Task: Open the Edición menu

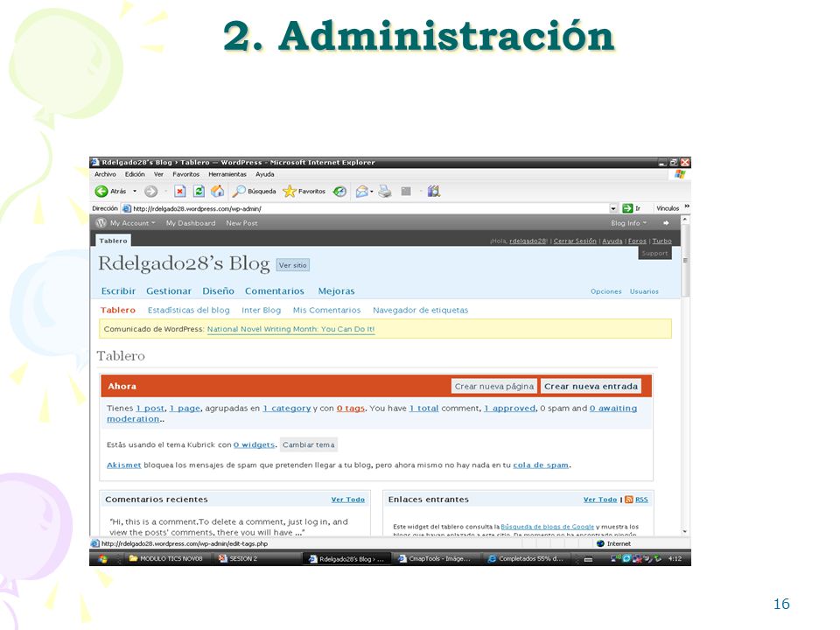Action: pos(135,174)
